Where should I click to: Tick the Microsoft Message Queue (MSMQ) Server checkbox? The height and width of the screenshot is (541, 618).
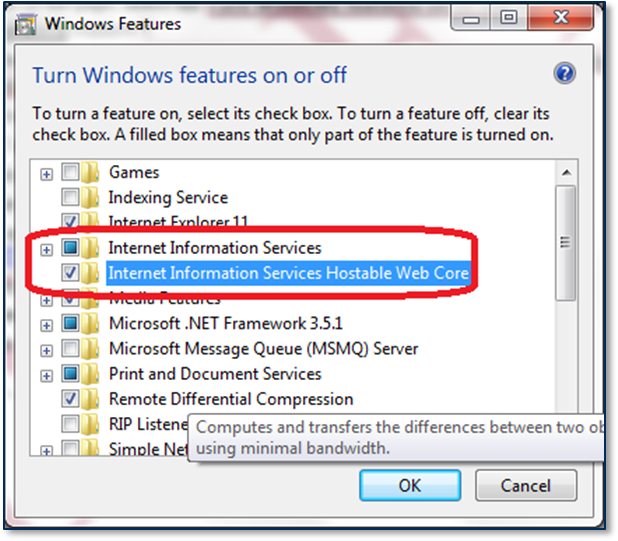(71, 349)
